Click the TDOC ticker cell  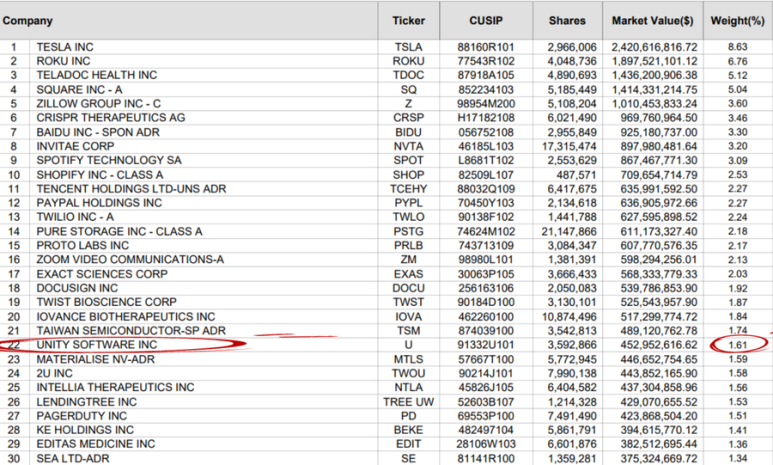(x=408, y=75)
